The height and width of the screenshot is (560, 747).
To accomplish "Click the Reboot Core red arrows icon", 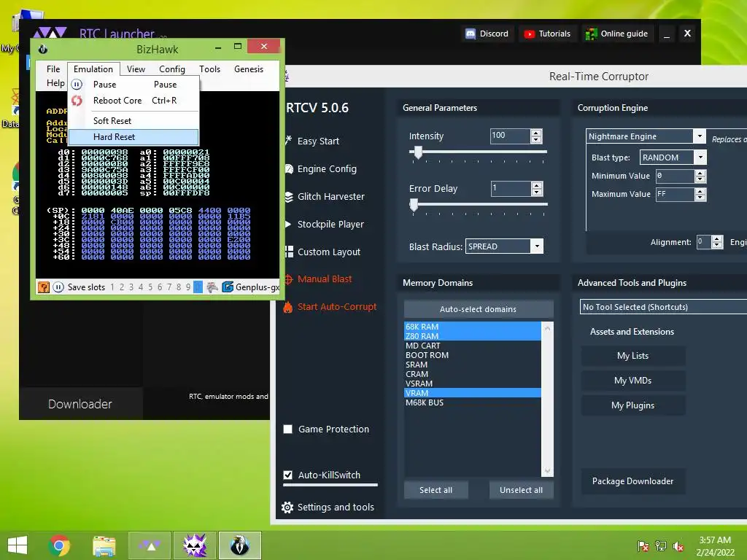I will [x=77, y=101].
